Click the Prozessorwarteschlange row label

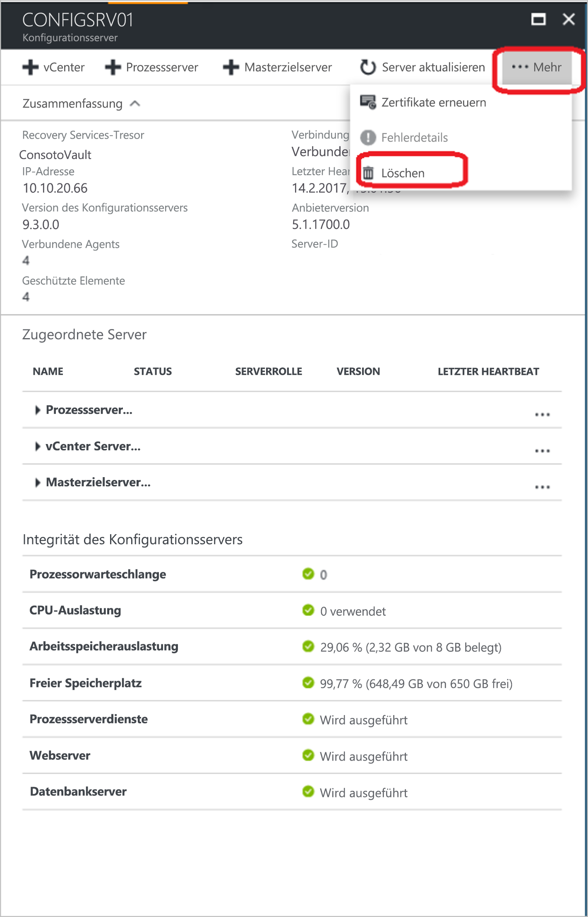pos(98,574)
